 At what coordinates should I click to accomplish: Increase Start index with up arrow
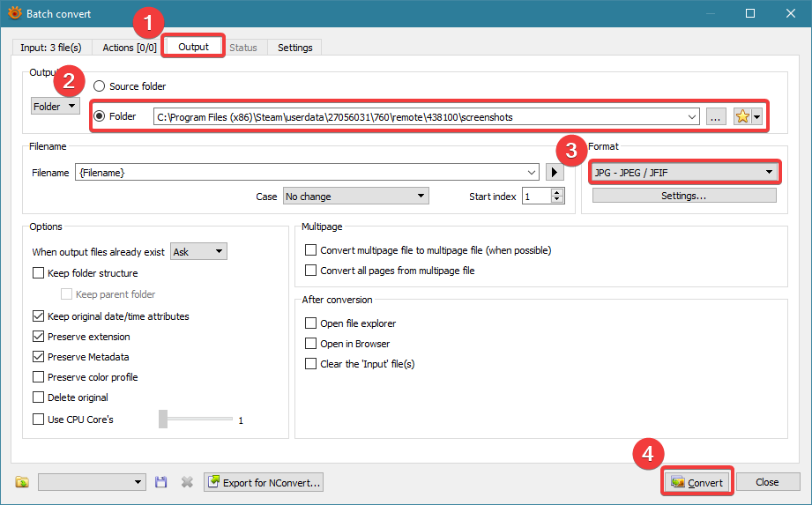[x=557, y=192]
